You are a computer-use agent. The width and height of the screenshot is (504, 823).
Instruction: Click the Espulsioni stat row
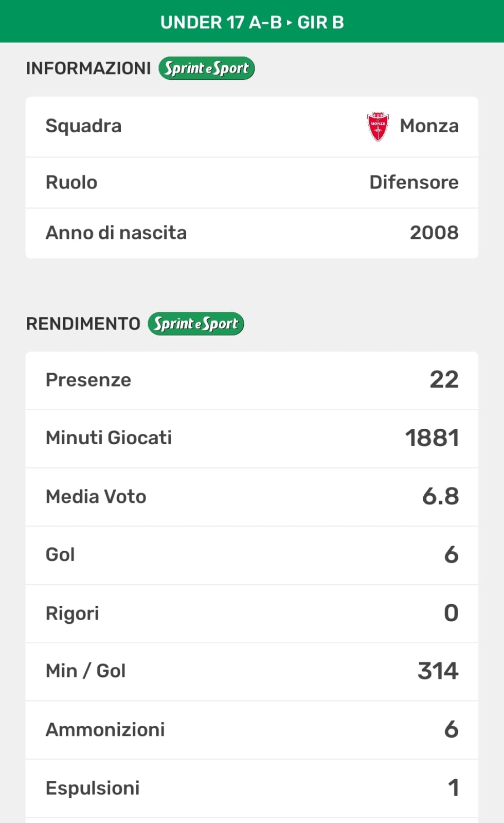tap(252, 788)
